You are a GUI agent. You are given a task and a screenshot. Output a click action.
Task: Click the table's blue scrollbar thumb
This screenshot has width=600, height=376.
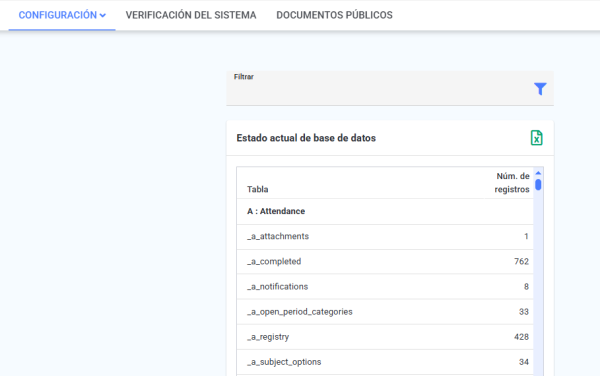[x=538, y=185]
